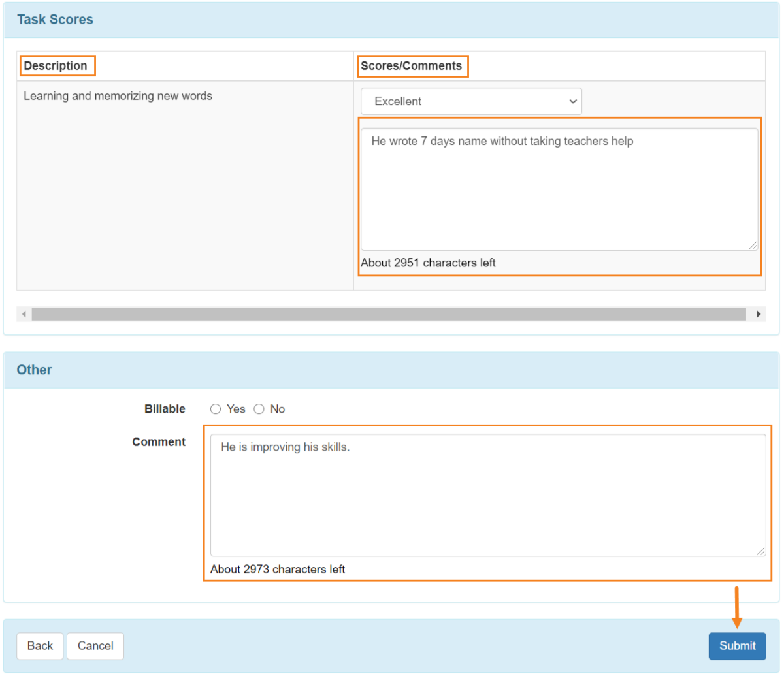This screenshot has height=674, width=784.
Task: Click the Other panel heading
Action: (34, 370)
